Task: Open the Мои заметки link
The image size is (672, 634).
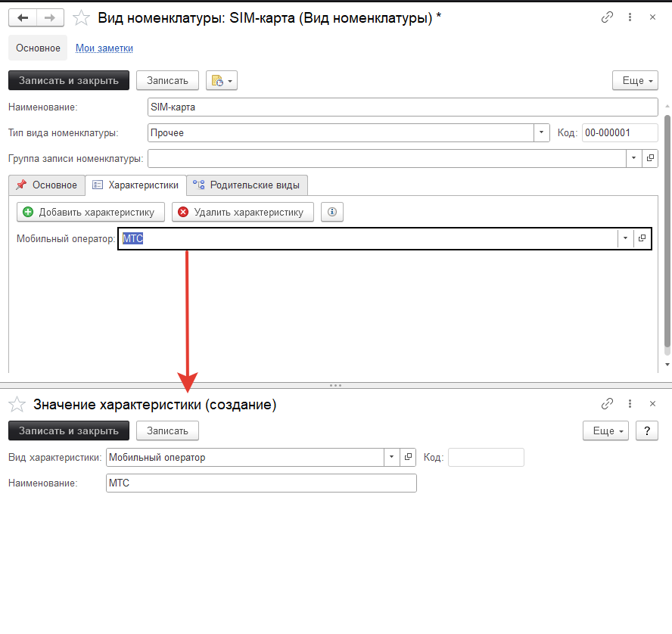Action: [x=104, y=48]
